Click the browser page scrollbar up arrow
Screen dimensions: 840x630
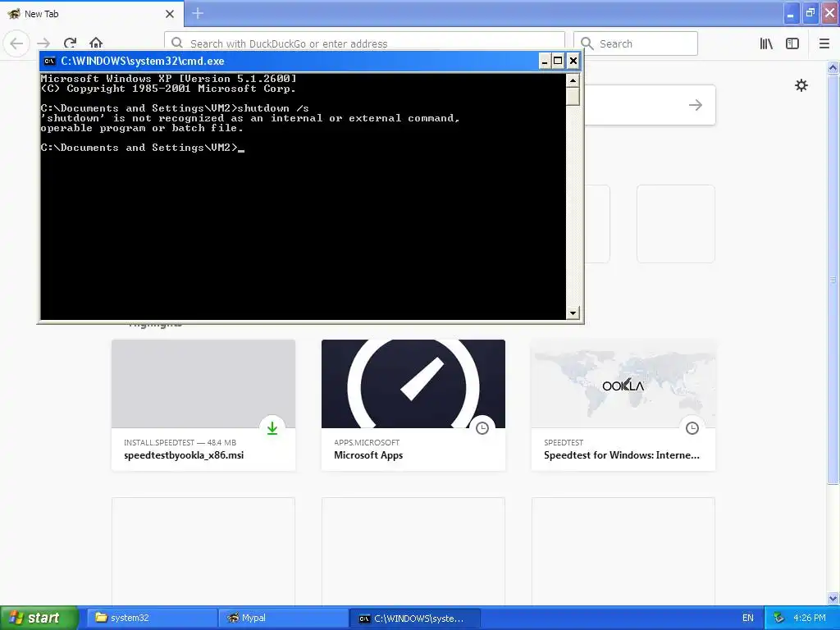point(833,67)
